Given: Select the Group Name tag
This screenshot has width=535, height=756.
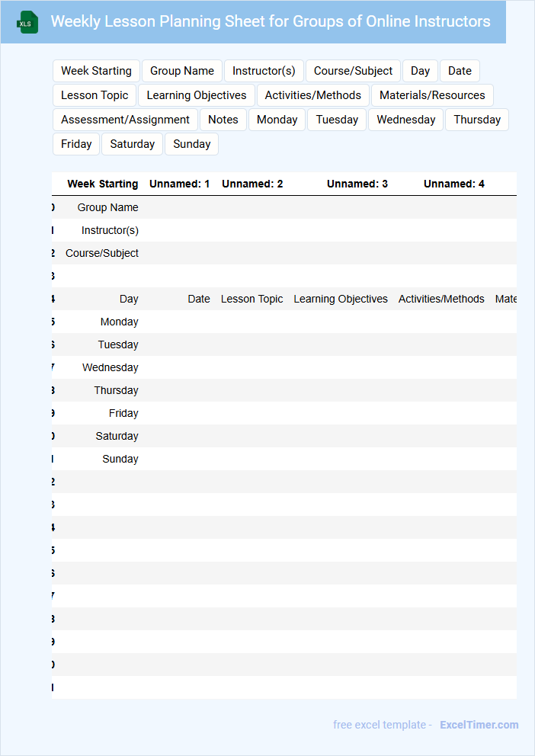Looking at the screenshot, I should click(x=182, y=71).
